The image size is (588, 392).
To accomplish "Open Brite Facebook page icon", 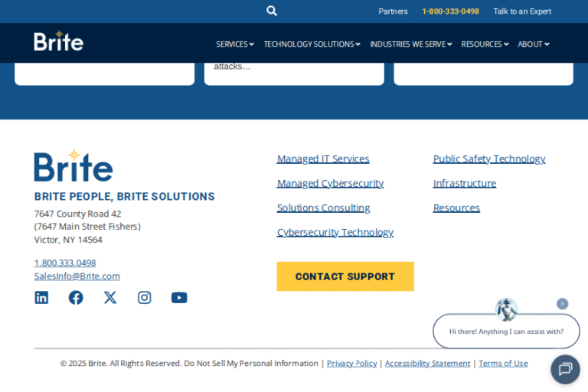I will point(76,298).
